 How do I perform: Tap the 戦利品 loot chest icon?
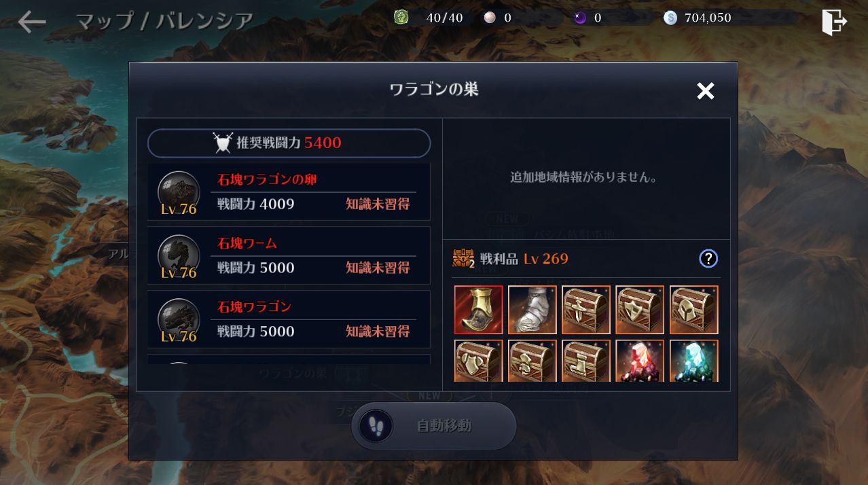tap(464, 259)
